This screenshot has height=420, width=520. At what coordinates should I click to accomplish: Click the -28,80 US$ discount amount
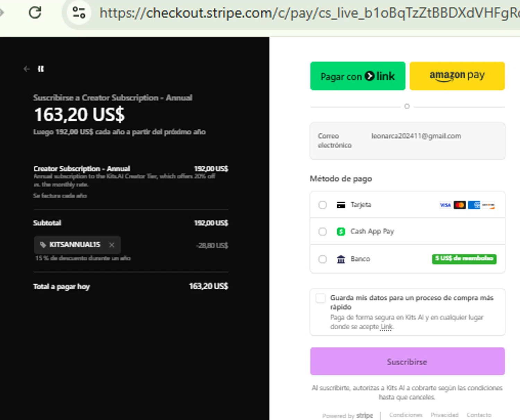(x=212, y=246)
